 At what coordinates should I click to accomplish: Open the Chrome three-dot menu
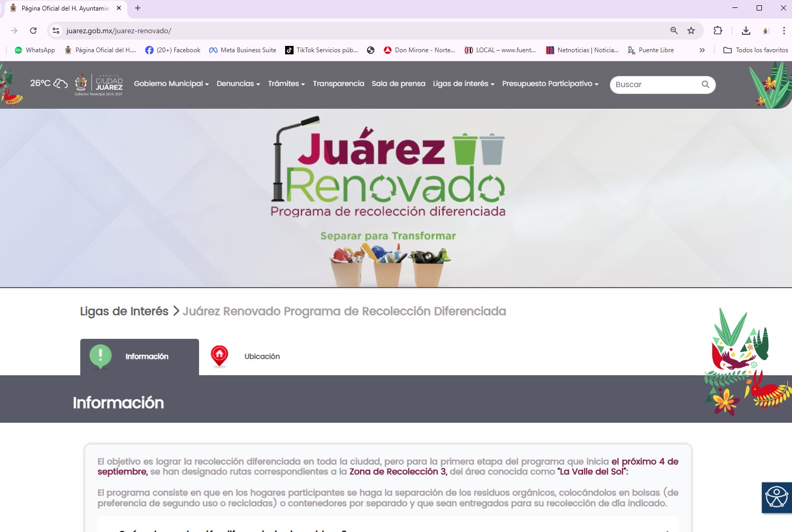click(x=784, y=31)
